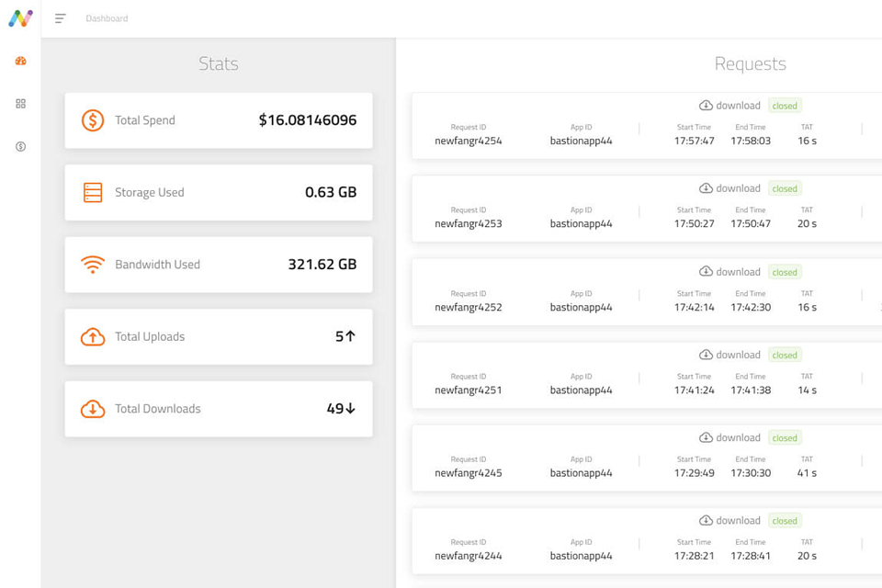Click the Dashboard breadcrumb

107,18
